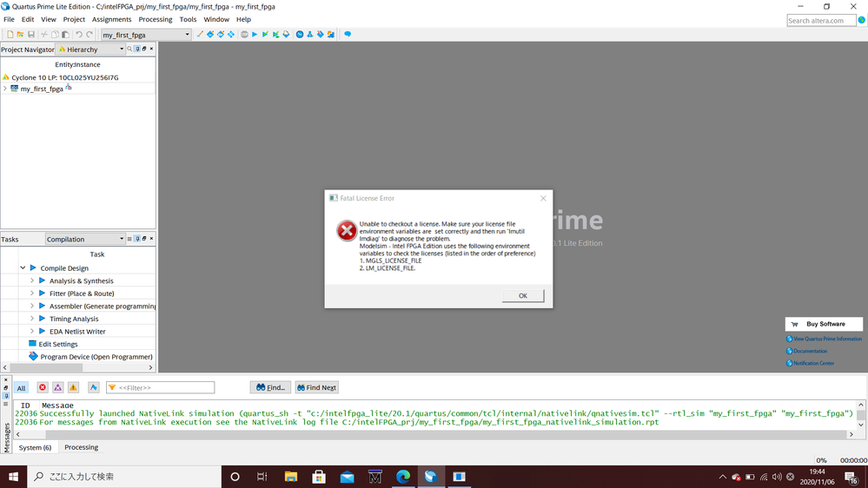Open the Chip Planner toolbar icon
The height and width of the screenshot is (488, 868).
click(x=231, y=35)
